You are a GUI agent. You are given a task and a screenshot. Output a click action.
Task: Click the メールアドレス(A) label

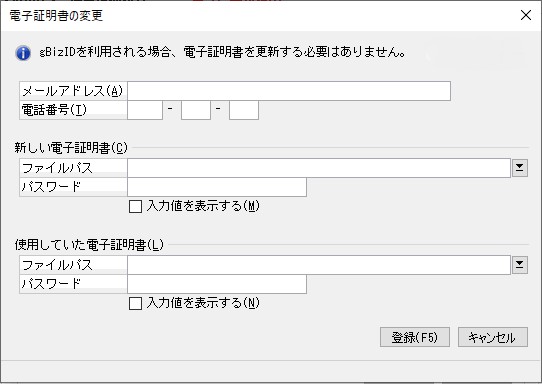pos(72,91)
